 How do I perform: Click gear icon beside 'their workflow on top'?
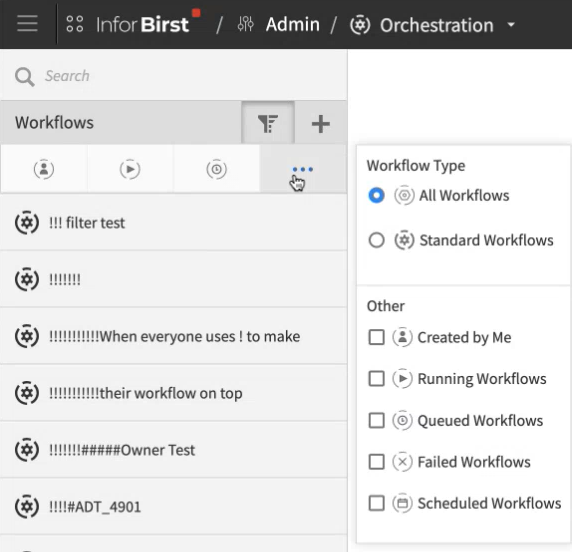tap(27, 393)
